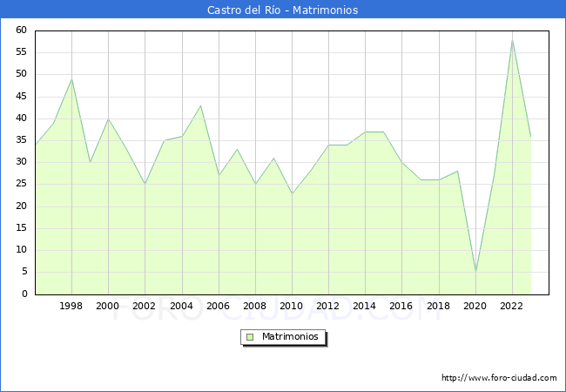Click the y-axis value 35
The width and height of the screenshot is (566, 392).
[22, 140]
